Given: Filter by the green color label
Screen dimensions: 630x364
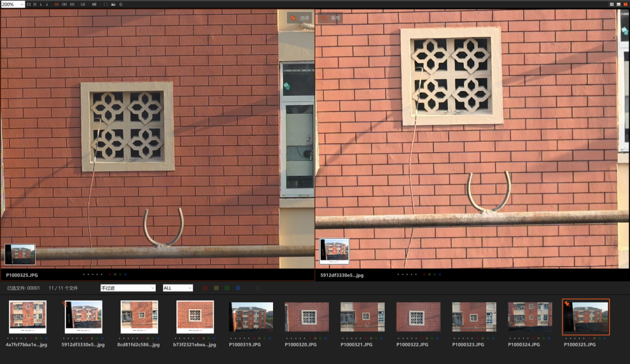Looking at the screenshot, I should (x=227, y=288).
